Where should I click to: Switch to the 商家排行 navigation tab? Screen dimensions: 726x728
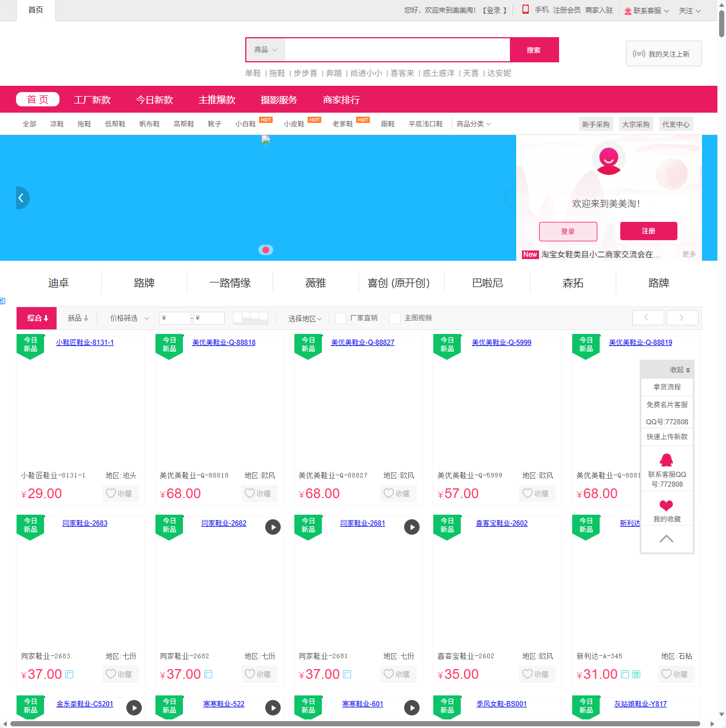pos(341,100)
